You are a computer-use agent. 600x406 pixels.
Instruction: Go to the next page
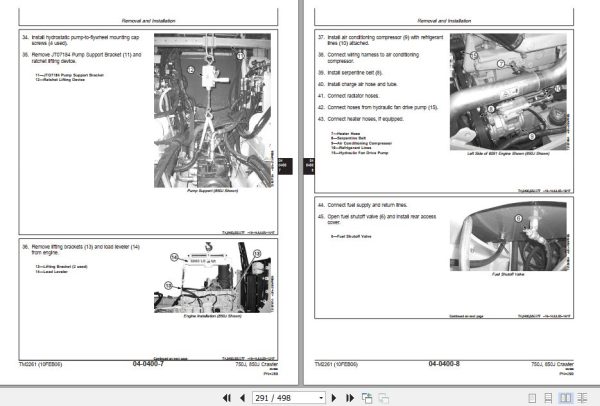334,398
